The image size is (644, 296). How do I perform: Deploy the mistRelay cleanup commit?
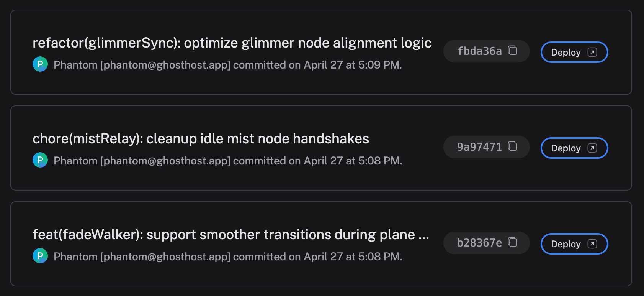[567, 148]
